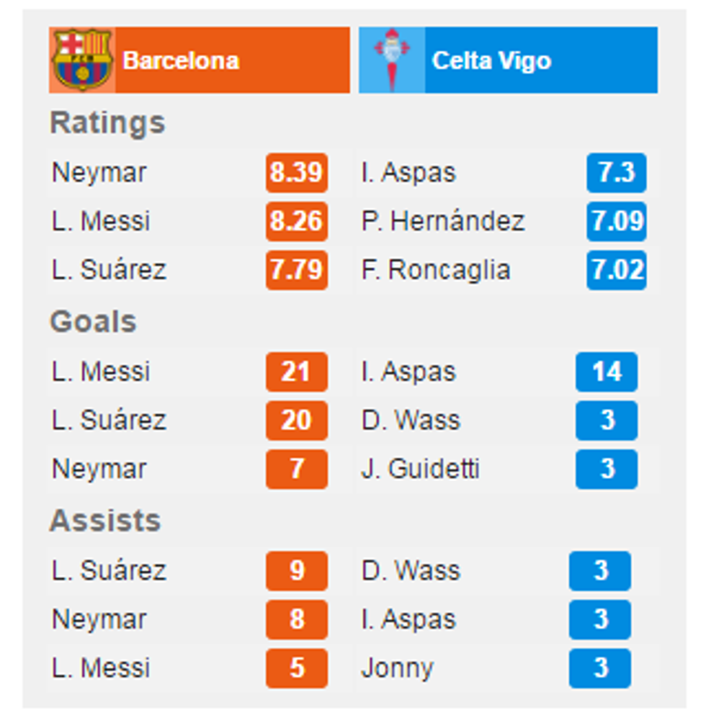Click L. Suárez's rating of 7.79

[x=296, y=270]
